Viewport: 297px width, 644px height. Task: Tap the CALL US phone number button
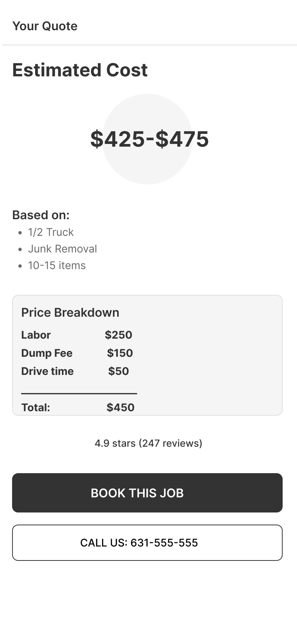147,543
